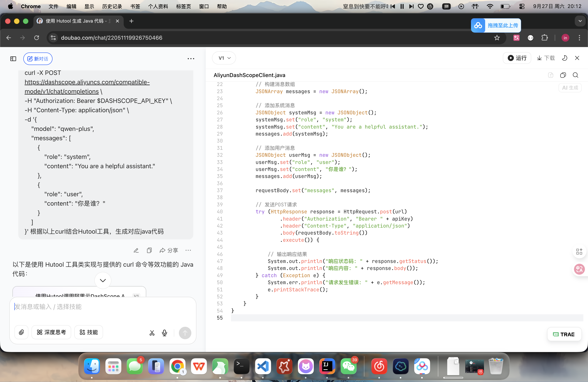Click the scissors screenshot icon

[x=152, y=333]
